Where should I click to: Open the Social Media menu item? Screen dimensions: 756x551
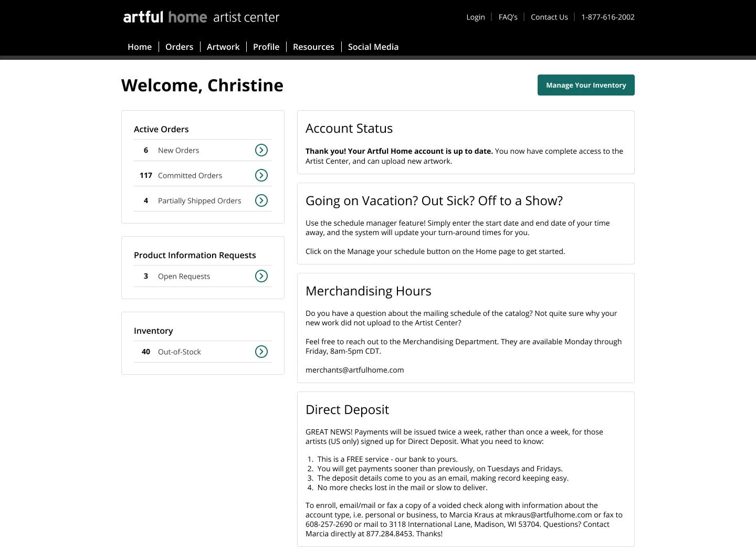373,47
